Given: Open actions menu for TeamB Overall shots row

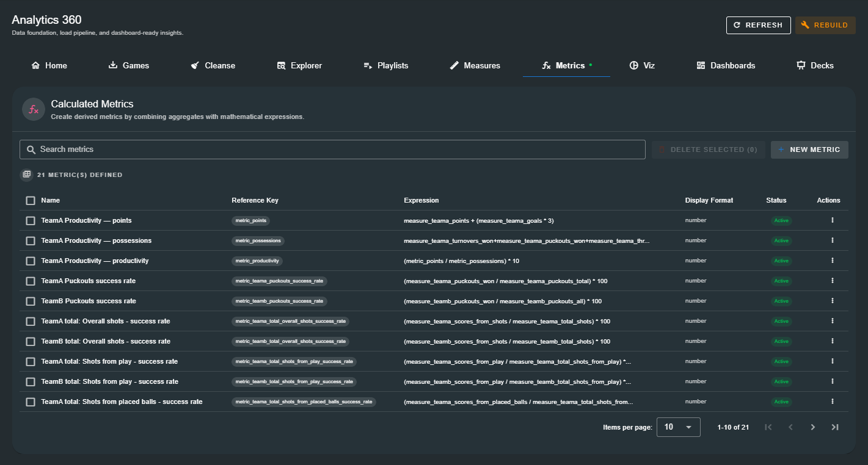Looking at the screenshot, I should tap(832, 341).
